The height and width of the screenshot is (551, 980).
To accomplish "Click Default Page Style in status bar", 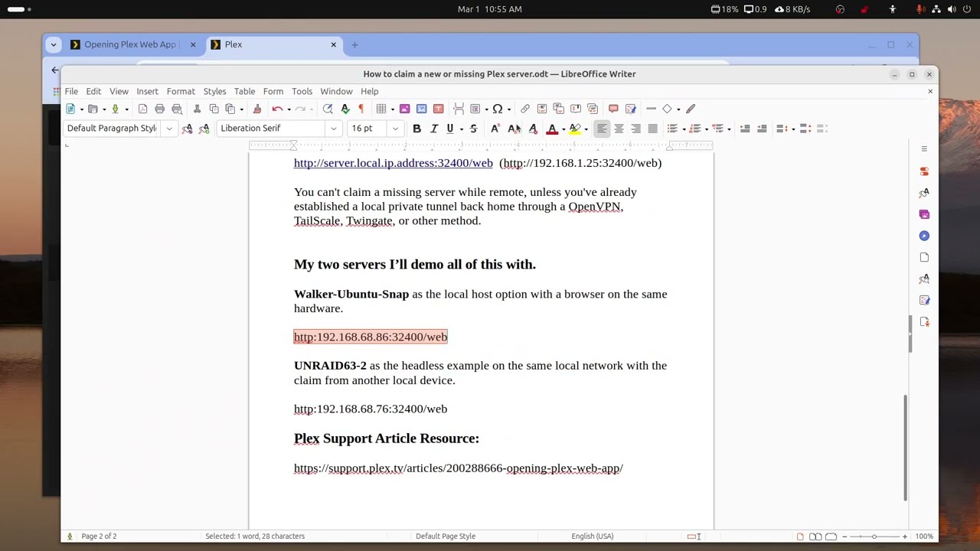I will pyautogui.click(x=446, y=536).
